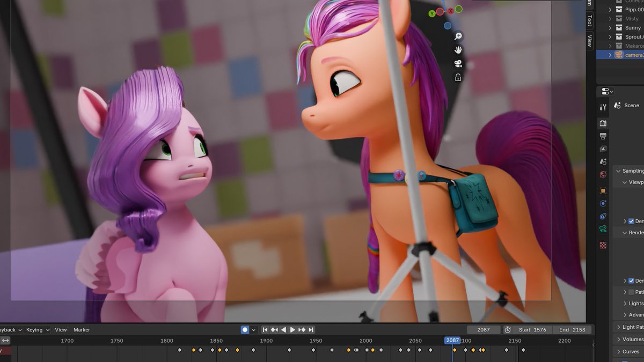Click the camera object icon in outliner
Viewport: 644px width, 362px height.
point(619,55)
